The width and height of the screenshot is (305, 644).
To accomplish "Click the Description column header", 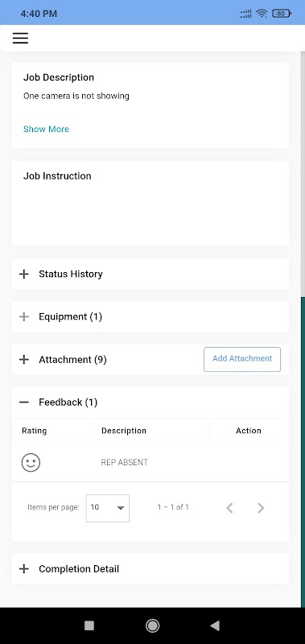I will (124, 431).
